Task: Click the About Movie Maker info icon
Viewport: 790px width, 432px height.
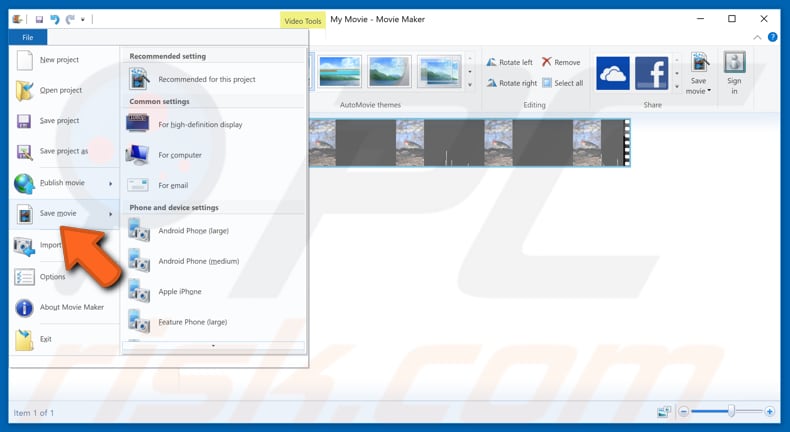Action: [24, 307]
